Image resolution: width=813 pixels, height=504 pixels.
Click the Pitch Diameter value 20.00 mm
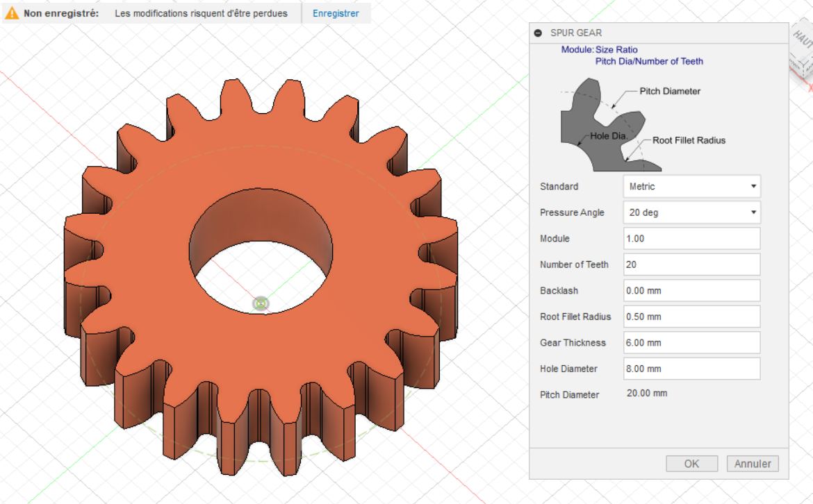coord(646,393)
